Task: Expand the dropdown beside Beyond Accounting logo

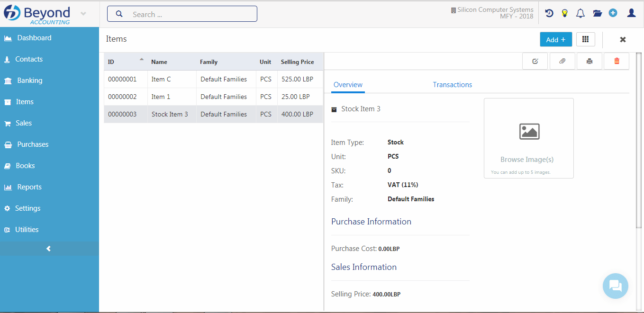Action: point(83,14)
